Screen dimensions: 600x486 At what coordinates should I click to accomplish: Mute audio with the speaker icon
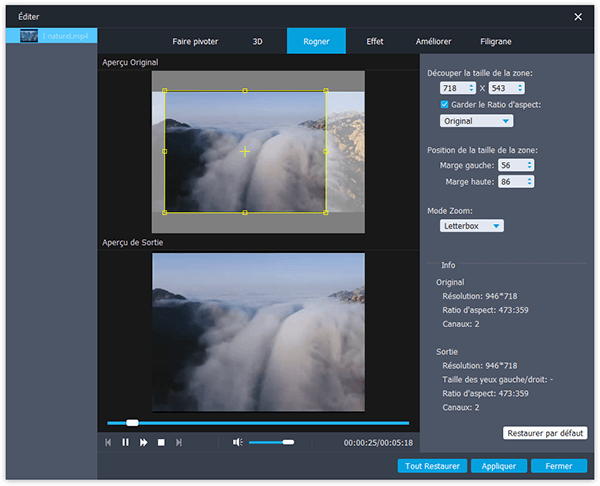pyautogui.click(x=238, y=442)
